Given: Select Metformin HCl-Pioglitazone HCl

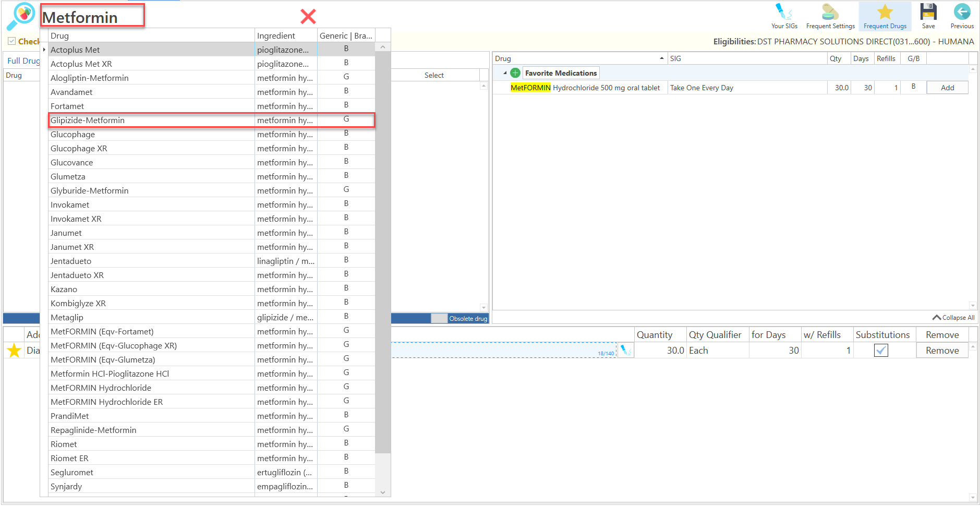Looking at the screenshot, I should (212, 374).
